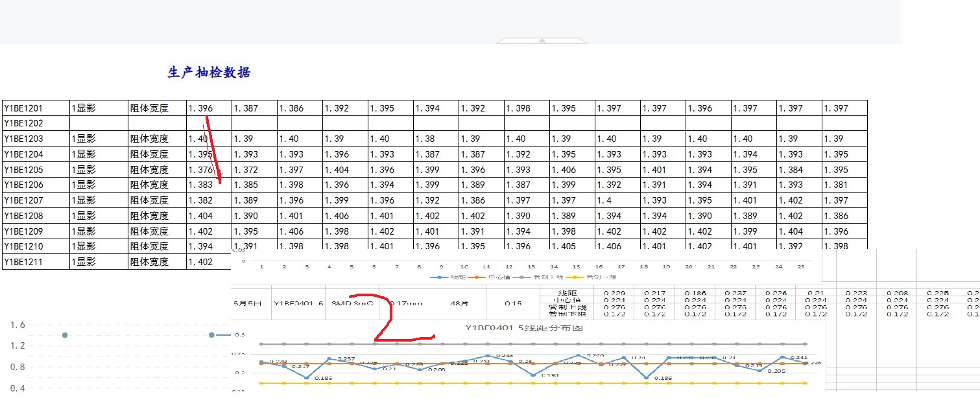Select value 1.381 in row Y1BE1206
Viewport: 980px width, 398px height.
point(836,185)
